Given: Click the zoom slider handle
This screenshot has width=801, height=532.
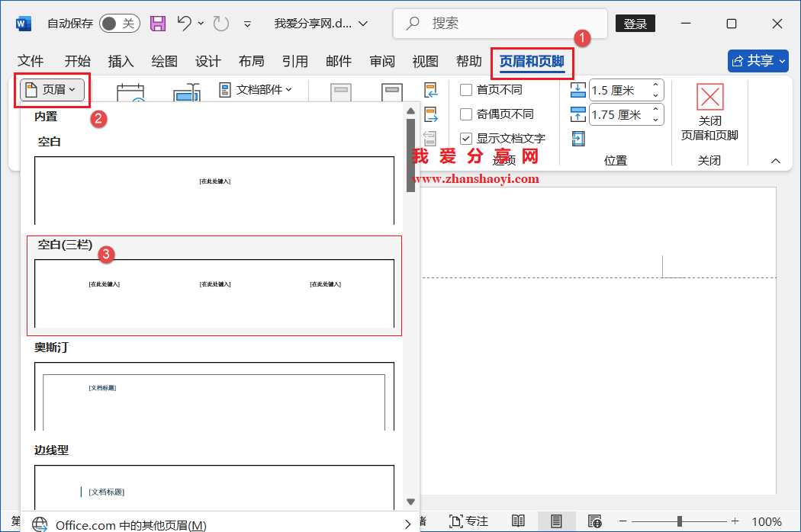Looking at the screenshot, I should [680, 521].
